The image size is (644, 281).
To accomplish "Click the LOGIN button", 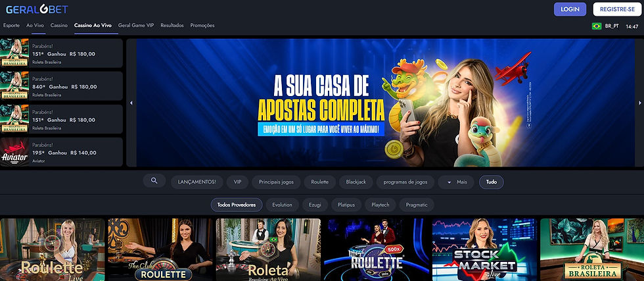I will (x=570, y=9).
